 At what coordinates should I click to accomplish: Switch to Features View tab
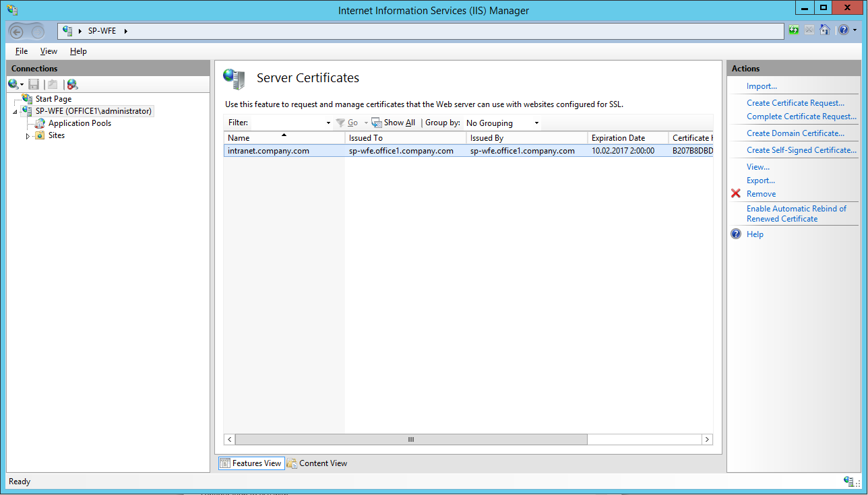click(x=251, y=463)
